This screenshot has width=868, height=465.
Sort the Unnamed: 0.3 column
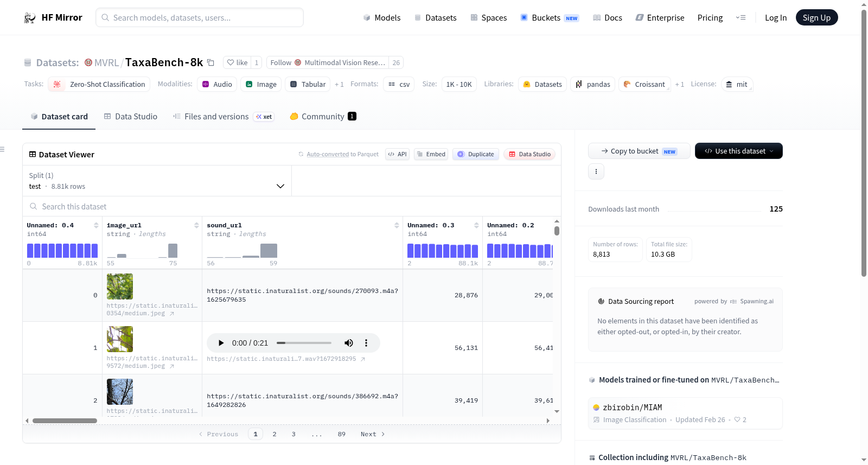[x=476, y=226]
